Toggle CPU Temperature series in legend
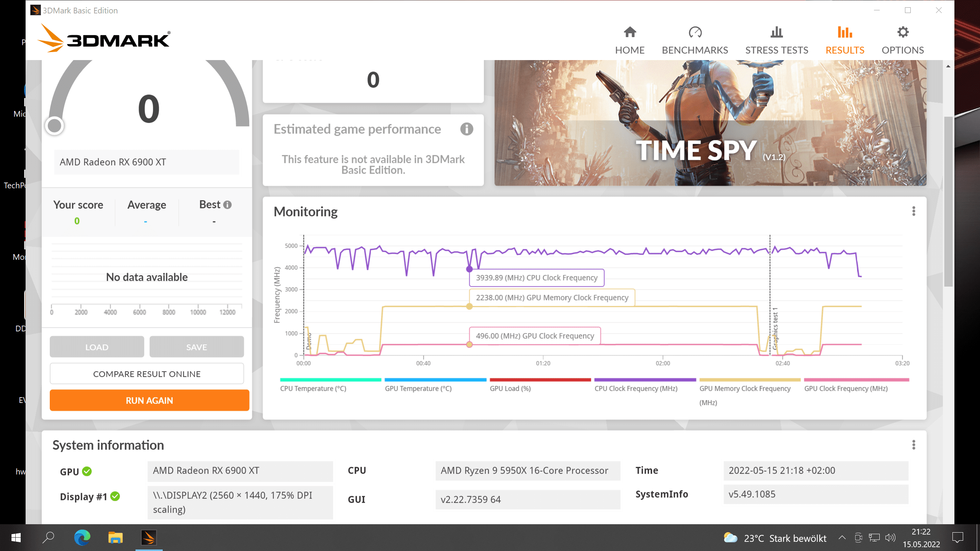Image resolution: width=980 pixels, height=551 pixels. click(x=330, y=385)
